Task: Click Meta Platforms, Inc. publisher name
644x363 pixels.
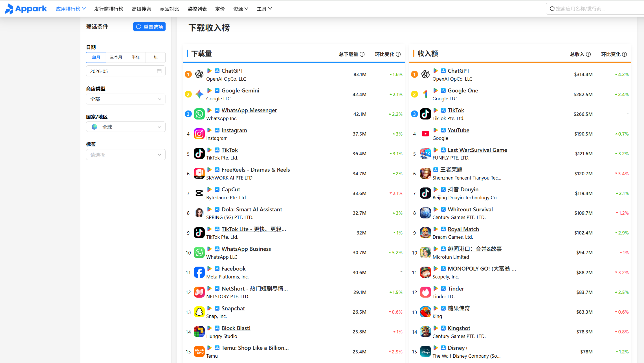Action: click(x=228, y=277)
